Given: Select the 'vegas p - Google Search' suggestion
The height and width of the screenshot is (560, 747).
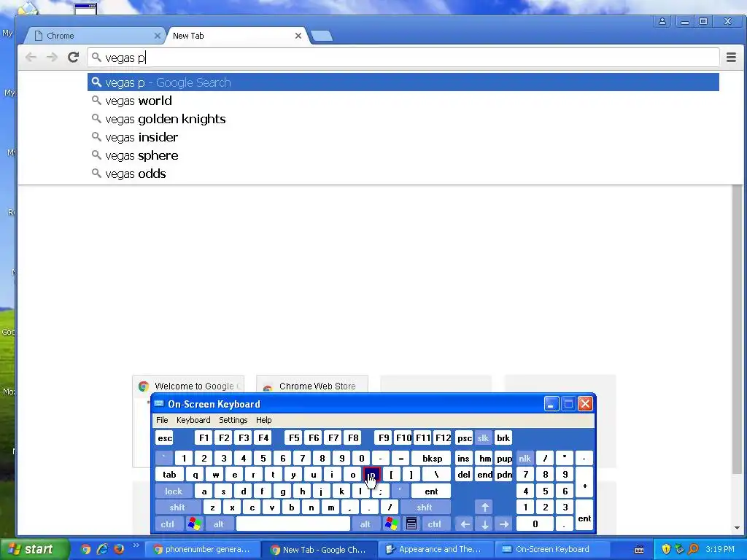Looking at the screenshot, I should (x=403, y=82).
